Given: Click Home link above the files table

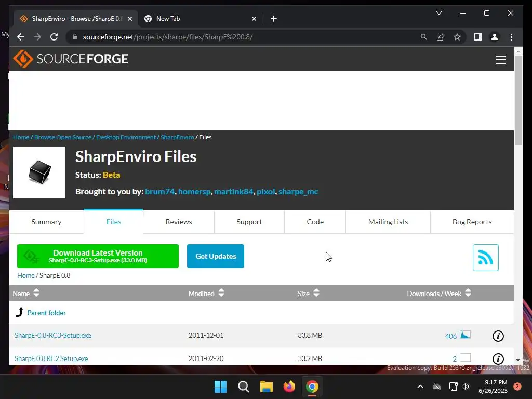Looking at the screenshot, I should tap(26, 275).
